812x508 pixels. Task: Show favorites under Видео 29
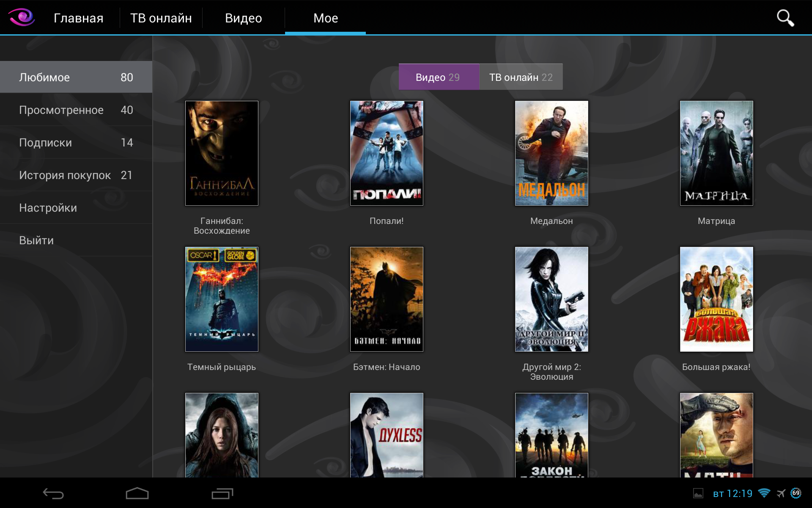439,77
